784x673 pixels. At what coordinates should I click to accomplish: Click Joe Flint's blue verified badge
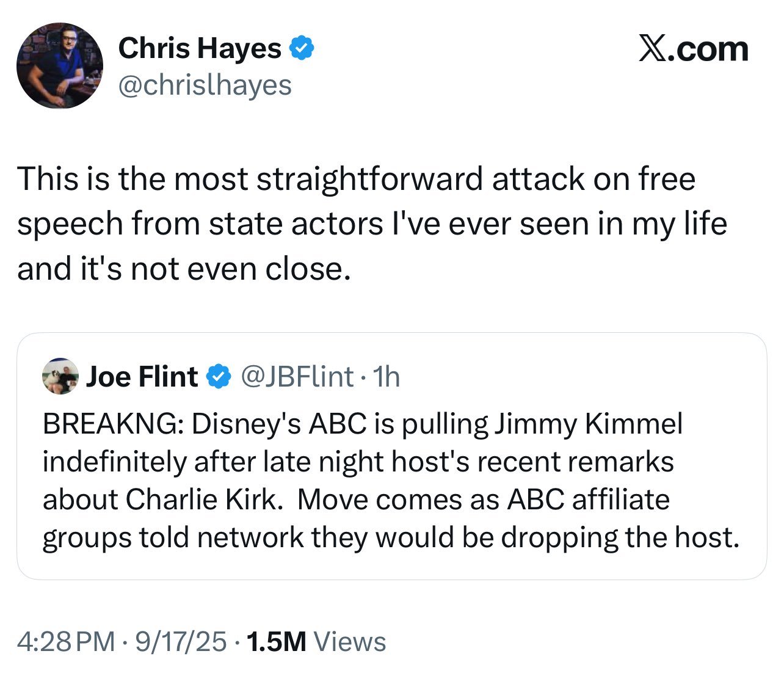pyautogui.click(x=219, y=376)
